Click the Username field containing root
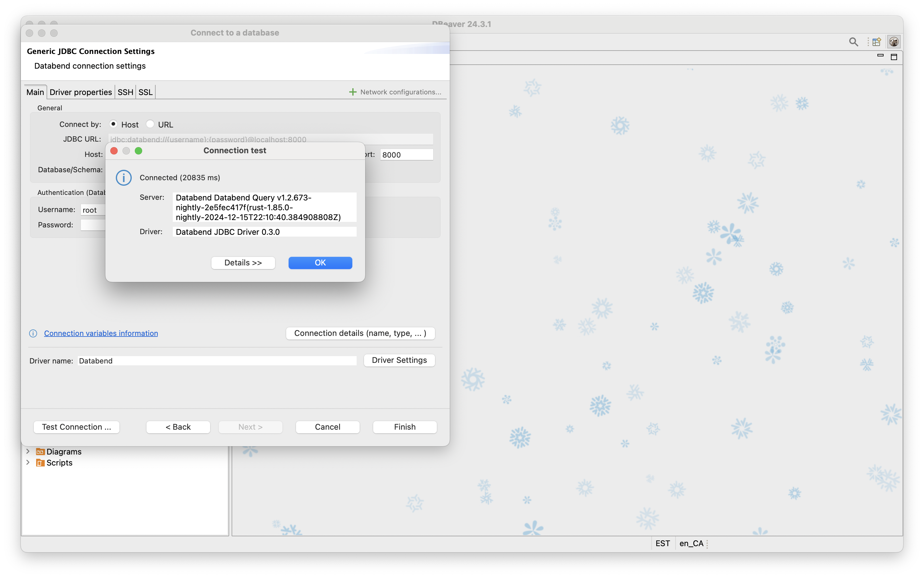Image resolution: width=924 pixels, height=578 pixels. [x=93, y=210]
